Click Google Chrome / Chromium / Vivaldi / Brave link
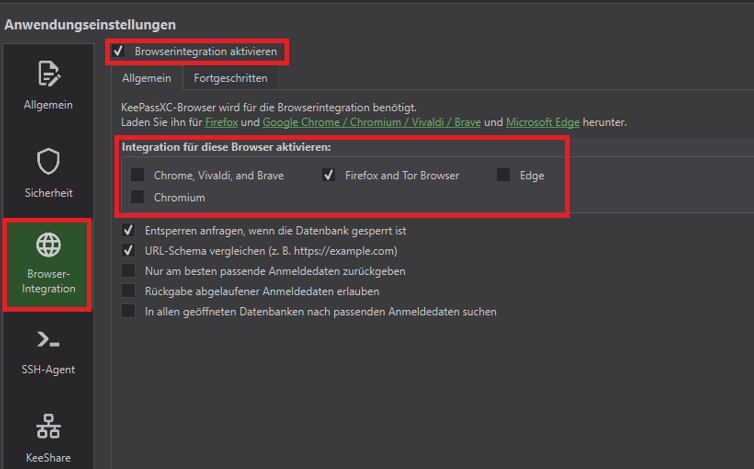This screenshot has width=754, height=469. (x=371, y=122)
